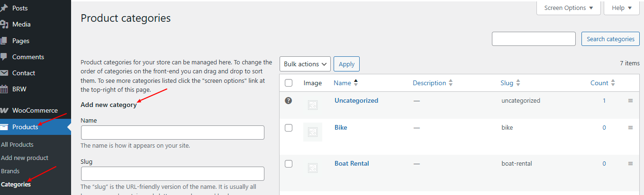Screen dimensions: 644x195
Task: Open All Products submenu item
Action: click(x=17, y=144)
